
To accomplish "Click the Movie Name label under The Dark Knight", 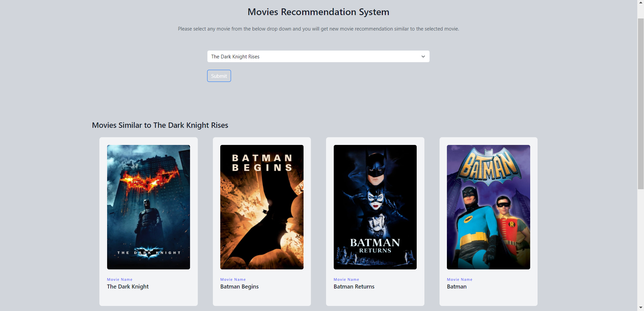I will [x=120, y=279].
